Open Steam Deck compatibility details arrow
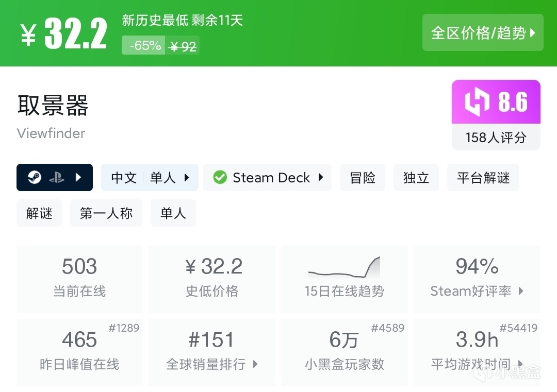Viewport: 557px width, 392px height. (x=321, y=178)
